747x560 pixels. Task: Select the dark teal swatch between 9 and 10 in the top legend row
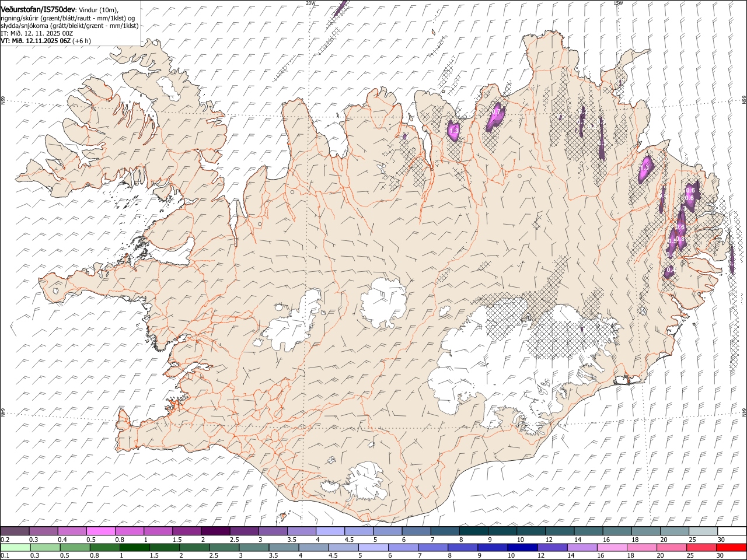(502, 531)
